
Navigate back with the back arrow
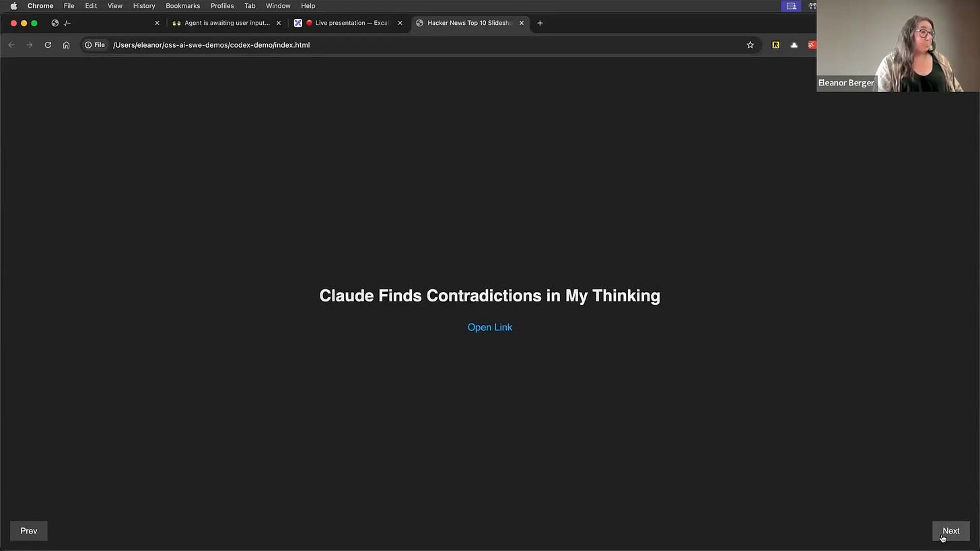click(x=11, y=45)
